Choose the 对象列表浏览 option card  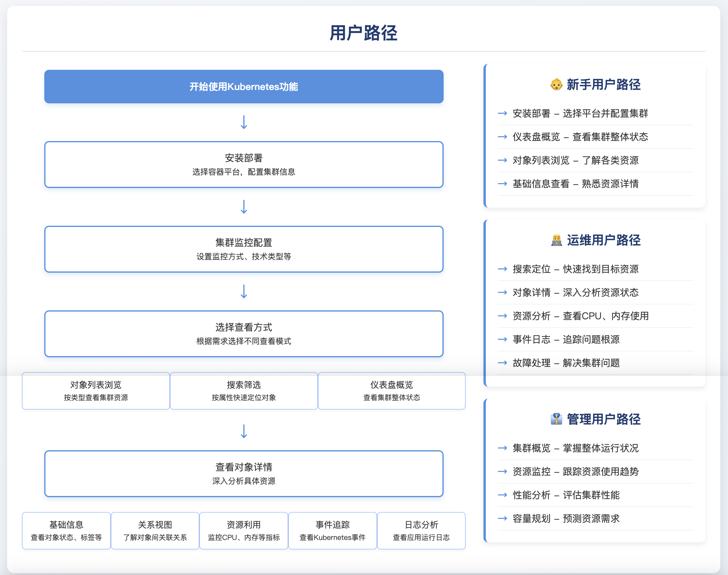point(96,391)
